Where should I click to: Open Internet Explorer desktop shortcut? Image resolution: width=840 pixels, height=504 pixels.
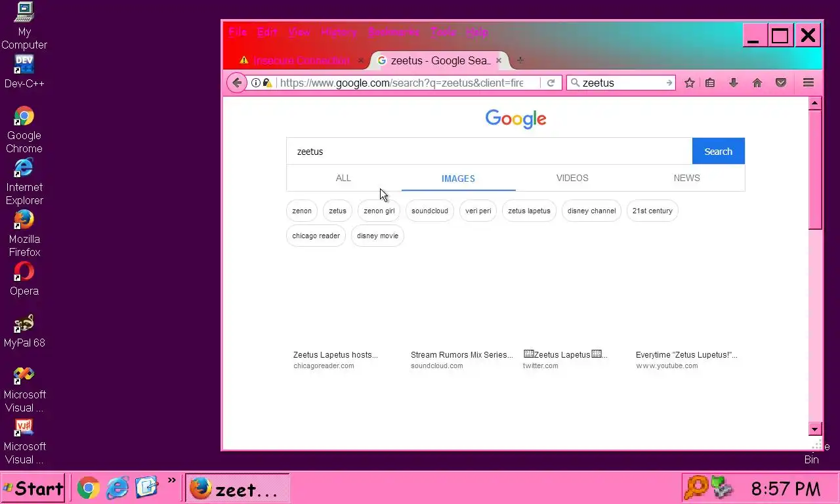[x=24, y=182]
